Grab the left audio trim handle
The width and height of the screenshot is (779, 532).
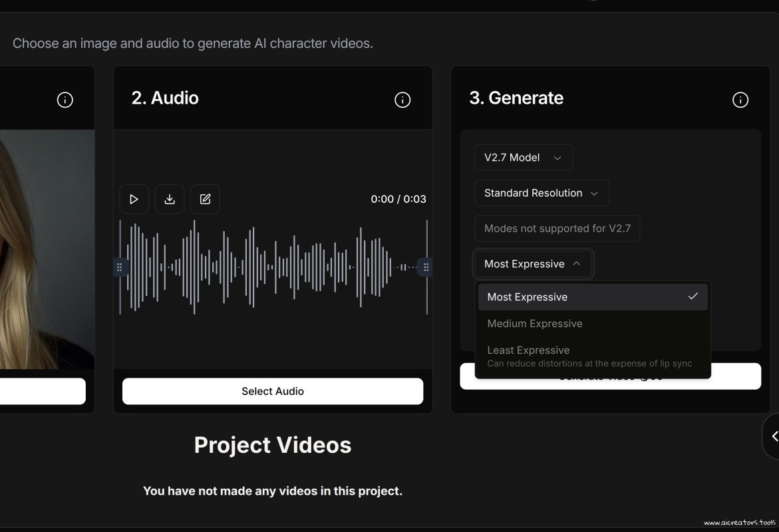coord(120,267)
